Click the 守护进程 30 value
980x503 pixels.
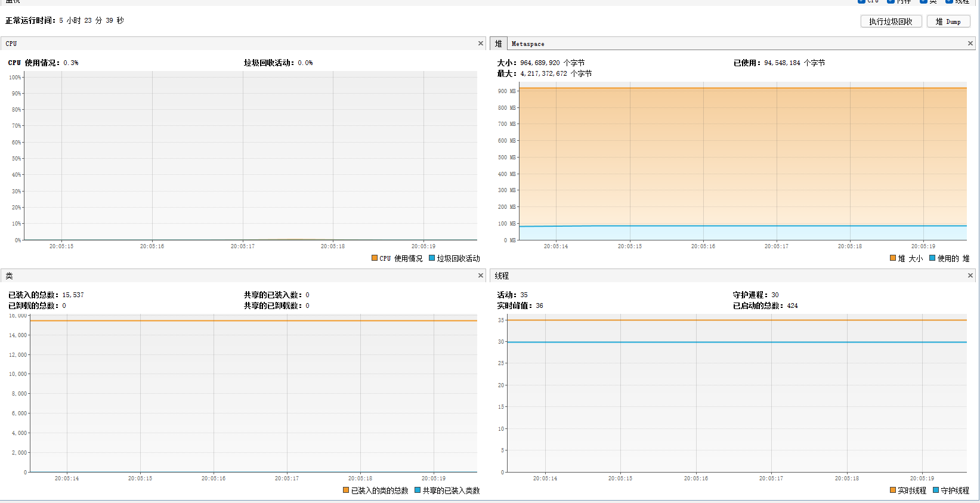775,295
